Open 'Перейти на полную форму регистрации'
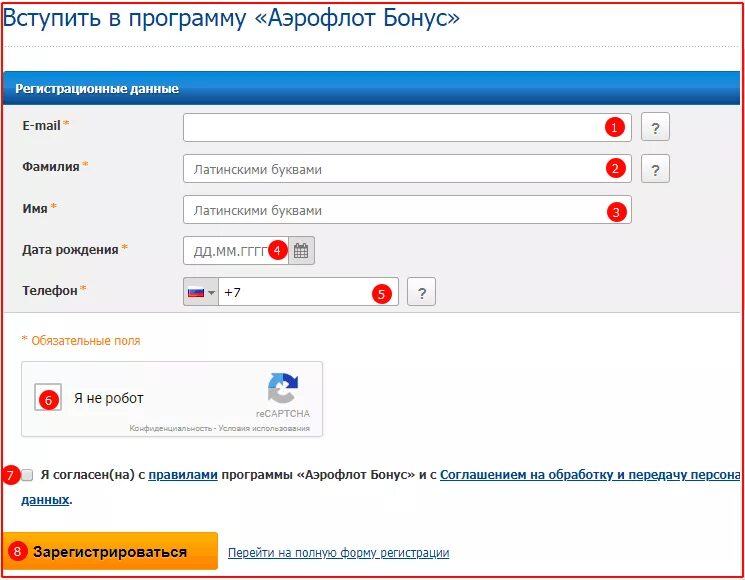Viewport: 745px width, 580px height. tap(339, 553)
